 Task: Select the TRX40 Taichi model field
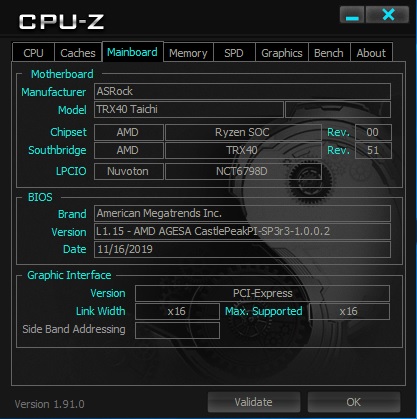click(189, 109)
